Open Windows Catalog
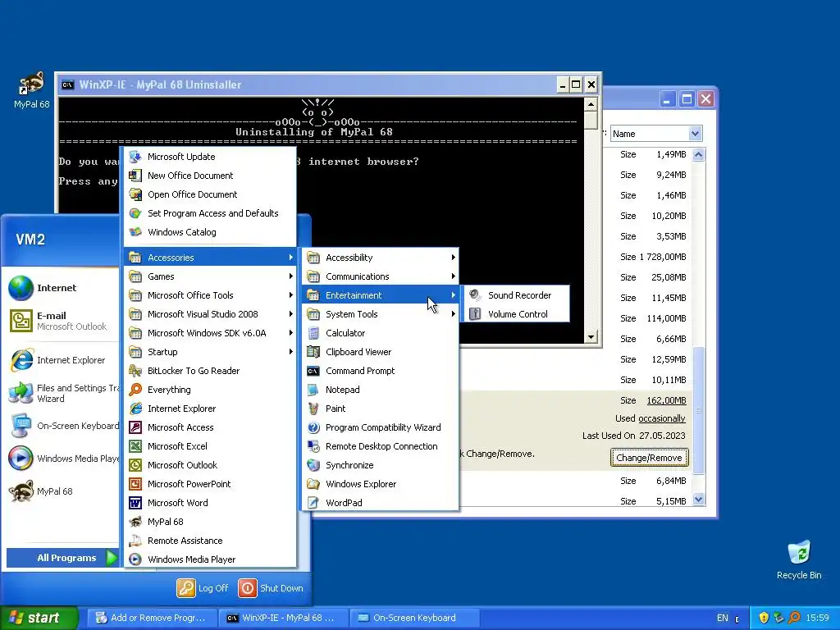The height and width of the screenshot is (630, 840). click(x=211, y=232)
